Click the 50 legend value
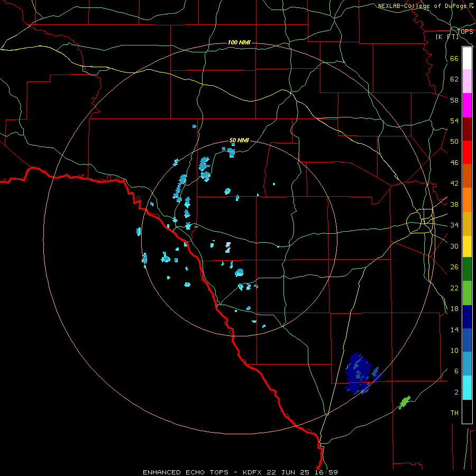The image size is (476, 476). point(454,142)
